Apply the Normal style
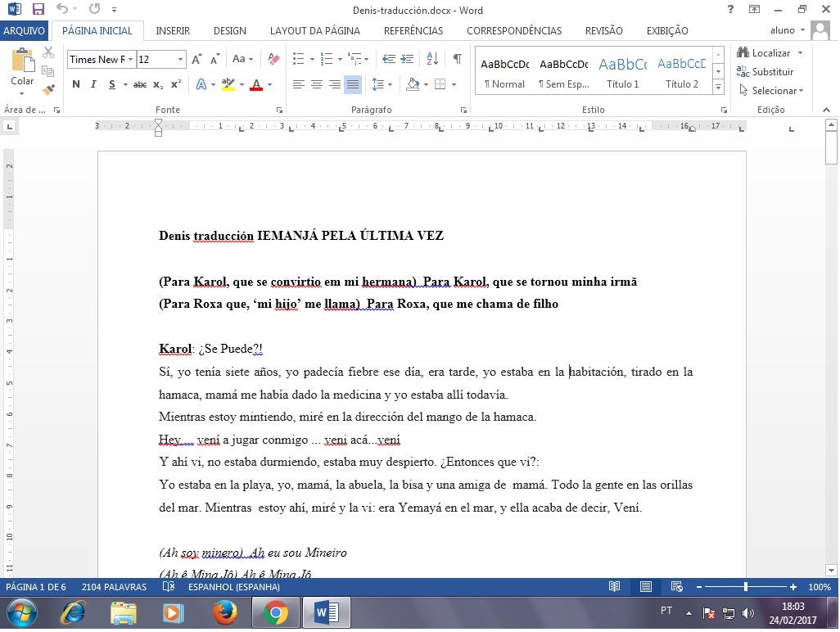The image size is (840, 632). click(504, 73)
